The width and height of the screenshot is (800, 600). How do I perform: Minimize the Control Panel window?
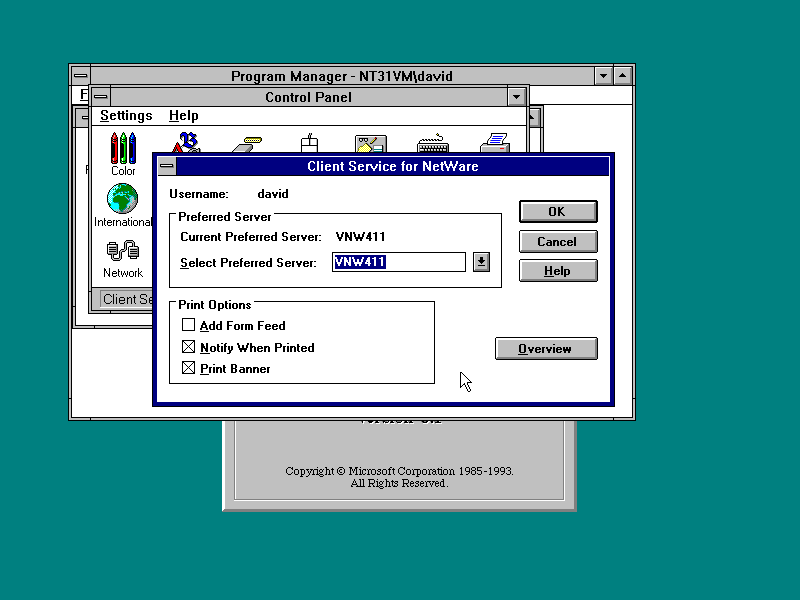[516, 96]
